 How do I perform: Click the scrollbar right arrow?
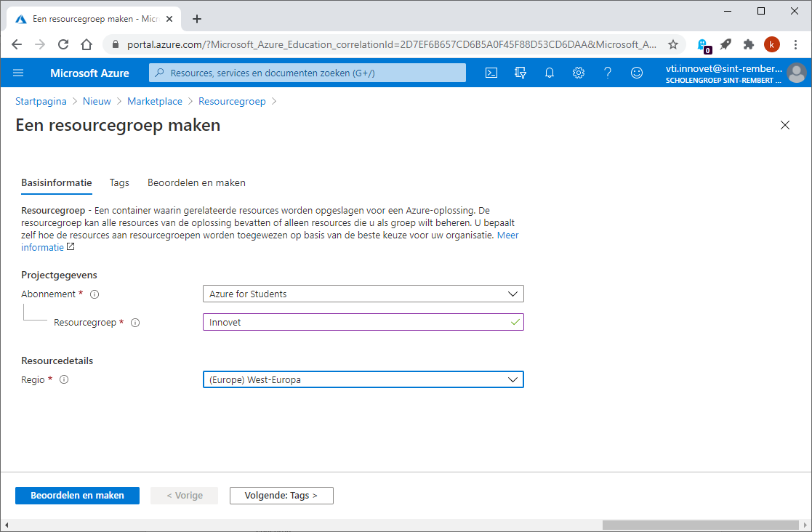click(x=805, y=525)
